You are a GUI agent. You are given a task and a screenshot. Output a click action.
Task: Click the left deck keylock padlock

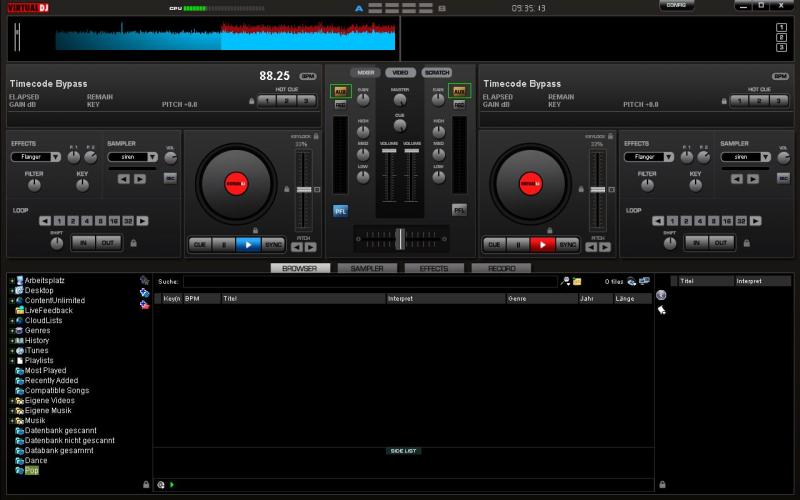pos(317,135)
